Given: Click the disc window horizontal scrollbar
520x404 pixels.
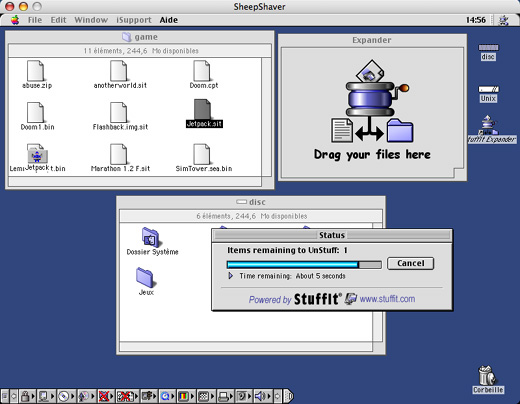Looking at the screenshot, I should click(x=246, y=346).
